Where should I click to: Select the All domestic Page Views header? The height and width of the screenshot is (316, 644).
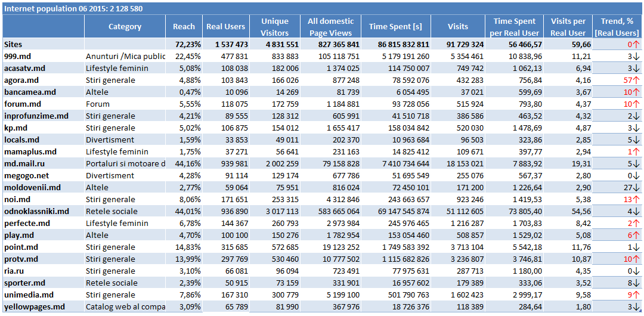331,27
